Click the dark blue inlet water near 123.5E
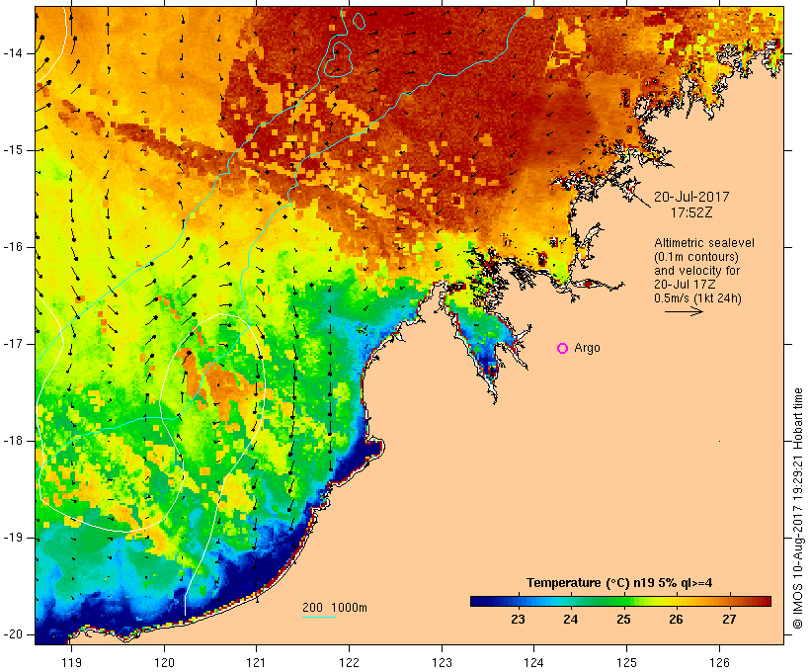The width and height of the screenshot is (810, 672). (x=489, y=363)
